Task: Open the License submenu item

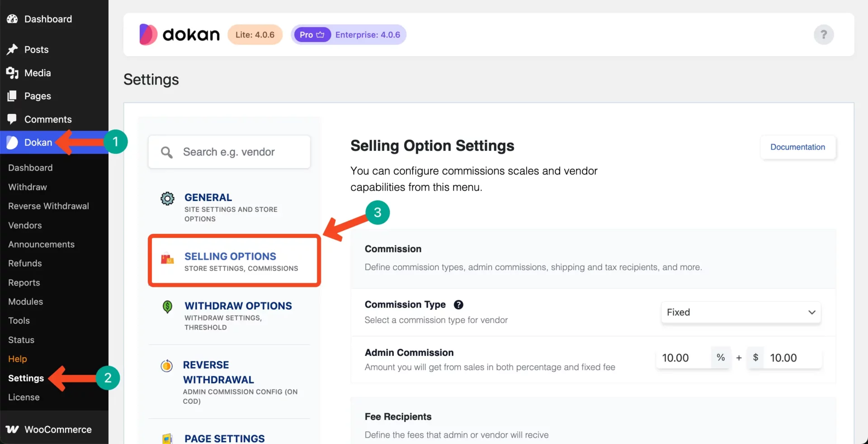Action: (24, 397)
